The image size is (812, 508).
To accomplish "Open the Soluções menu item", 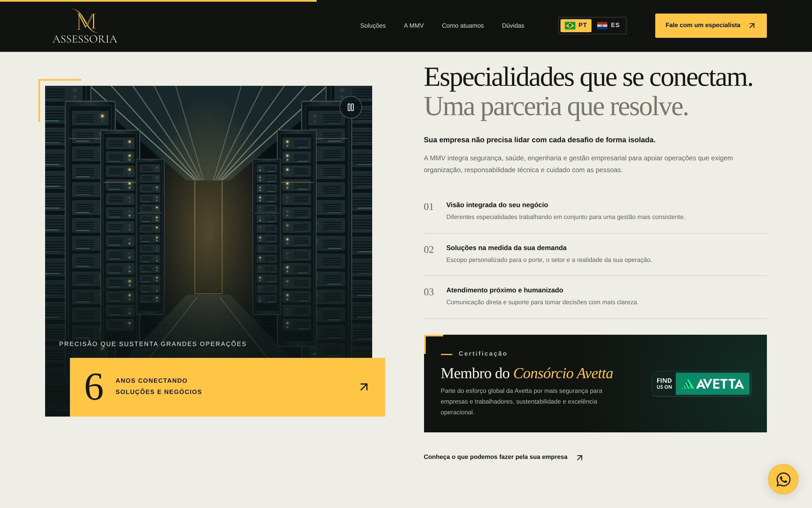I will tap(373, 25).
